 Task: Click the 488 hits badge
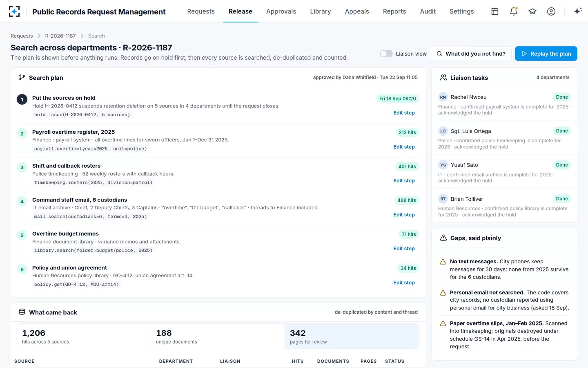(407, 200)
